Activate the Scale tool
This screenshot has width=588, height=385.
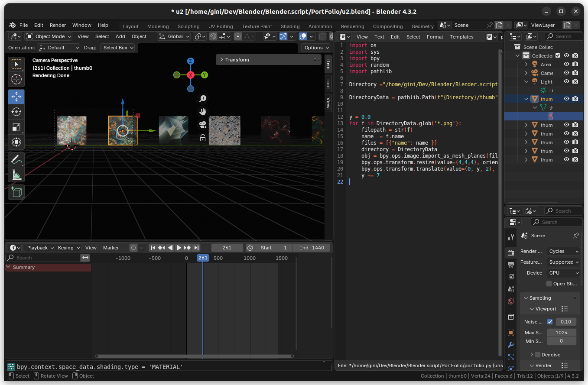[16, 127]
